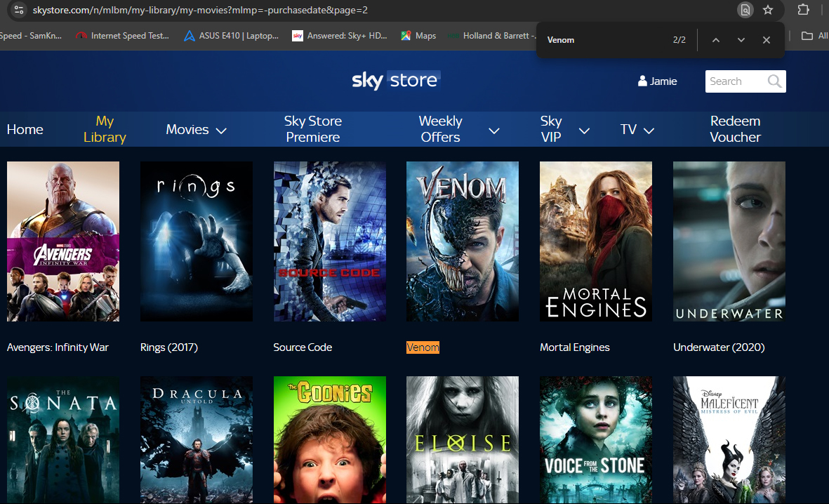The height and width of the screenshot is (504, 829).
Task: Open the Avengers: Infinity War poster
Action: pyautogui.click(x=63, y=241)
